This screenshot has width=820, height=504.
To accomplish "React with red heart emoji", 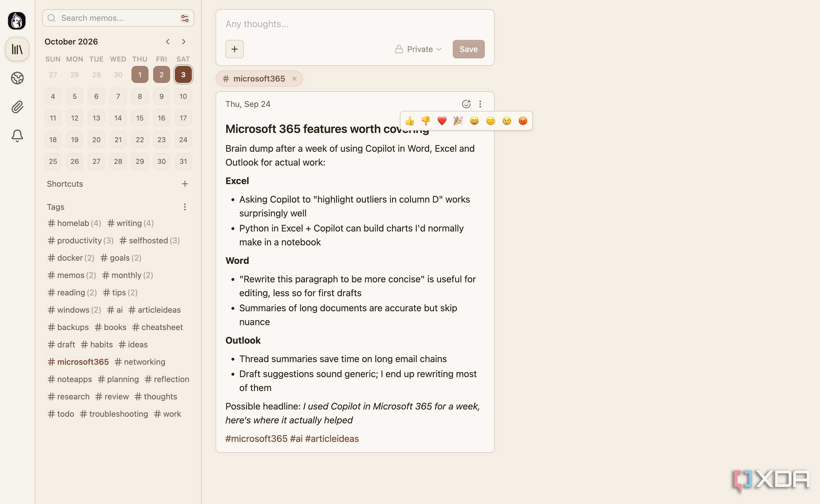I will (442, 121).
